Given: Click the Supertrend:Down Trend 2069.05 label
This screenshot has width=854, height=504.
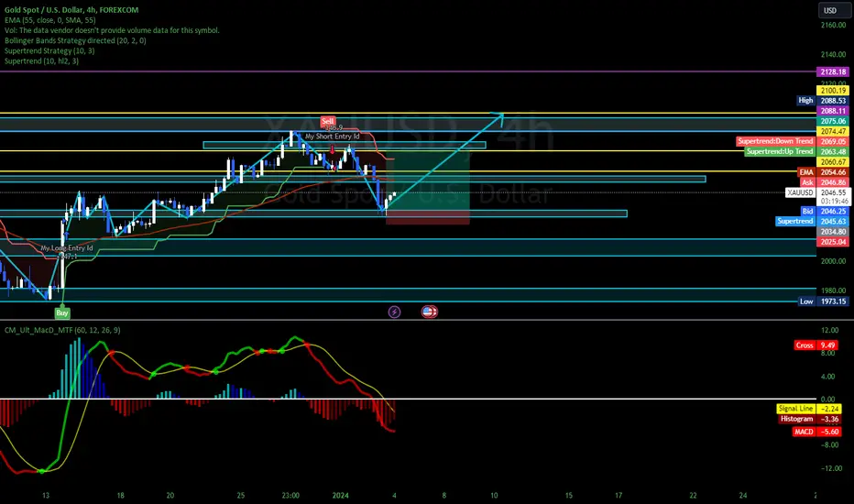Looking at the screenshot, I should pos(793,141).
